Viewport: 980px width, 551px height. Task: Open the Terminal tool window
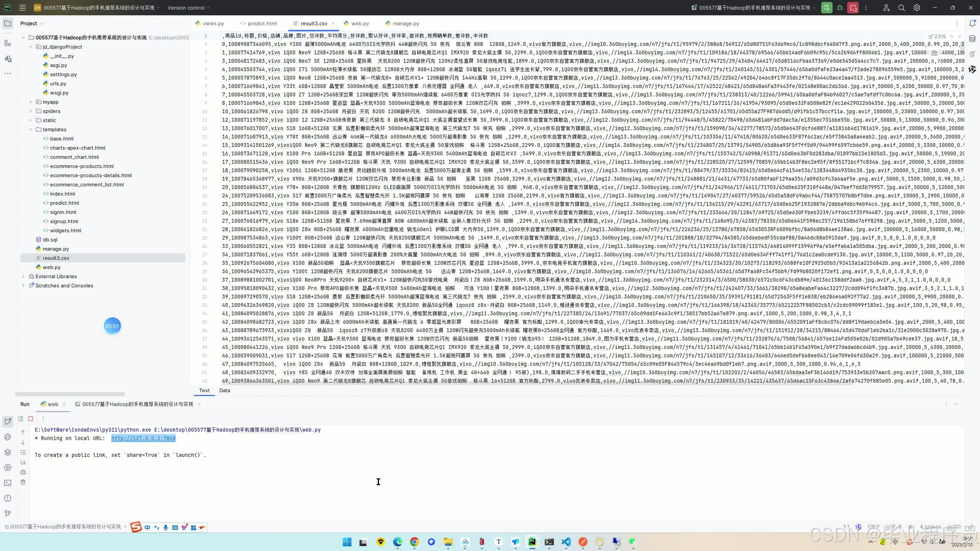8,483
